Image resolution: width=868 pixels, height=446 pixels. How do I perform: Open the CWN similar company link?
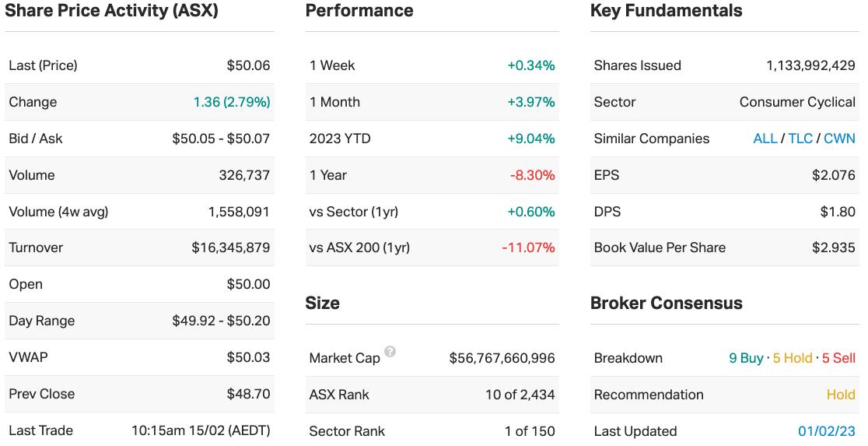(x=839, y=139)
